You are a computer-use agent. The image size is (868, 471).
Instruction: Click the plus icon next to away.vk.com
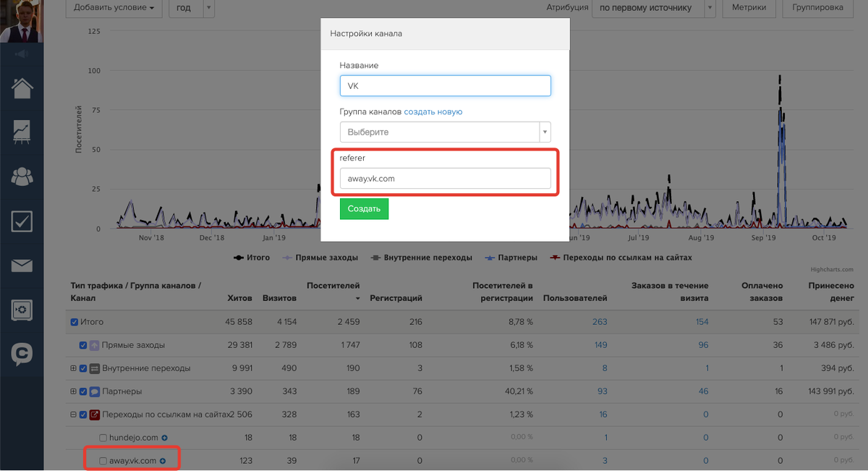163,461
